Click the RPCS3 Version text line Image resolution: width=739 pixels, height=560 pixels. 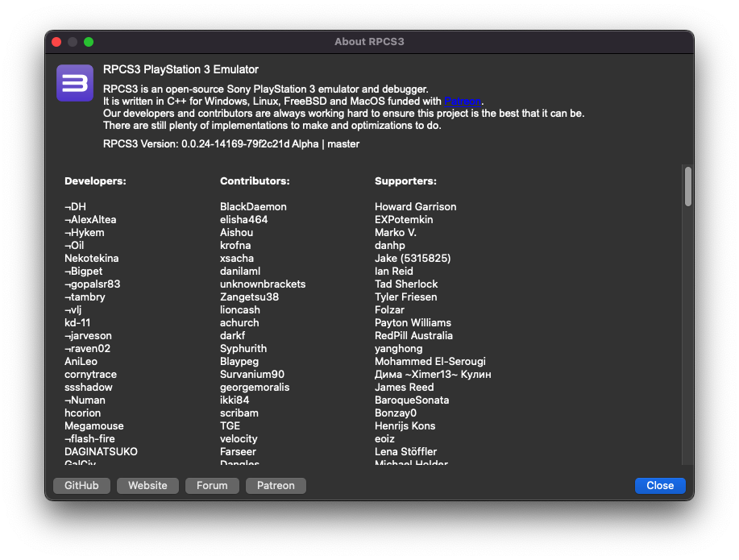click(231, 144)
